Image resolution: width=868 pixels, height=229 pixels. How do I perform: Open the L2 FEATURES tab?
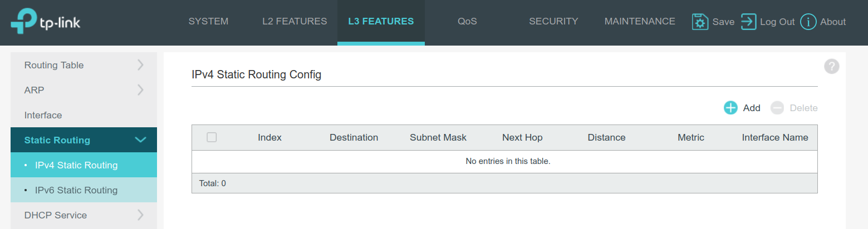click(x=295, y=22)
